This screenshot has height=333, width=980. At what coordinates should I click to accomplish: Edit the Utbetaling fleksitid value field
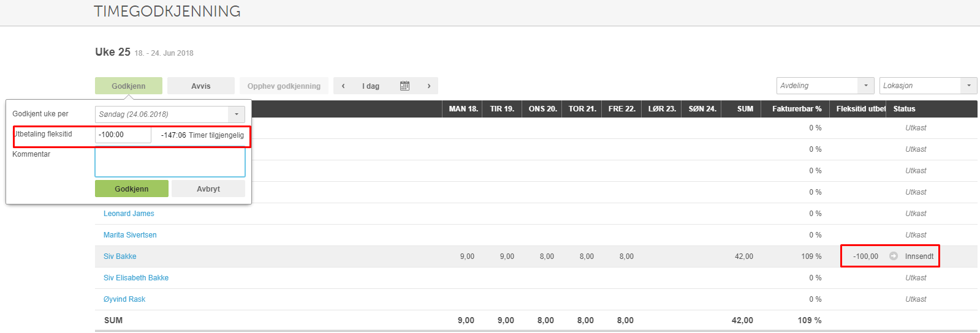(123, 135)
